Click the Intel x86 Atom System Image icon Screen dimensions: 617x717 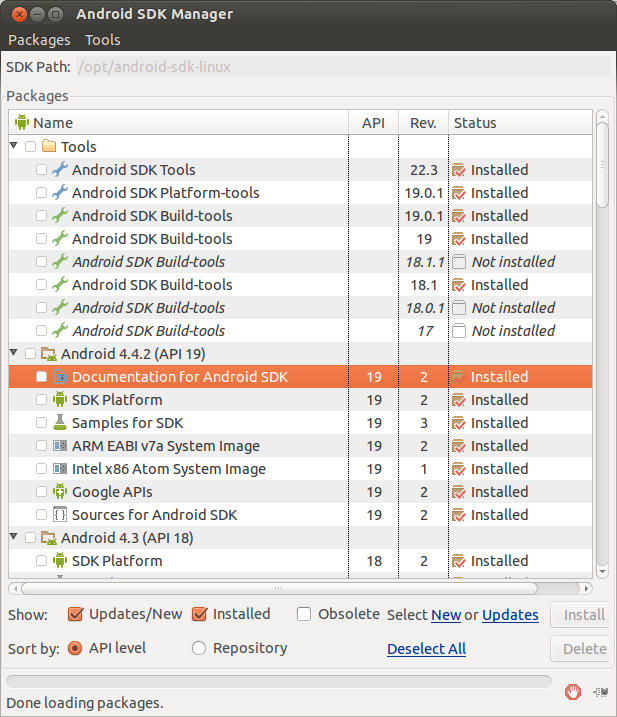60,469
